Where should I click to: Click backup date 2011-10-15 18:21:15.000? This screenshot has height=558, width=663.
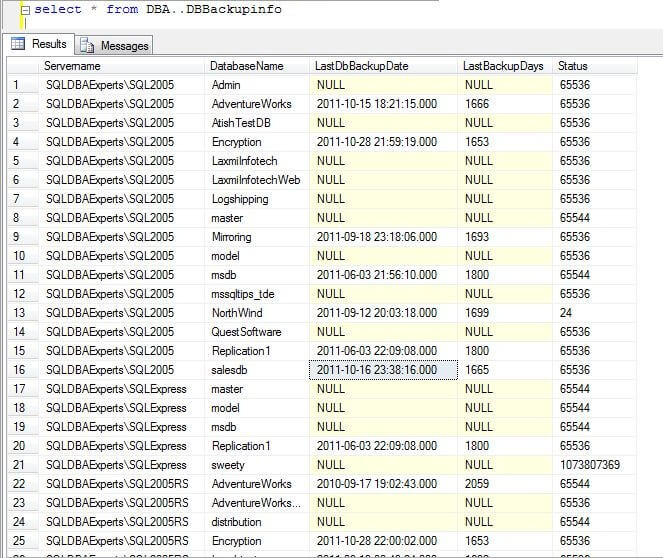[x=384, y=104]
